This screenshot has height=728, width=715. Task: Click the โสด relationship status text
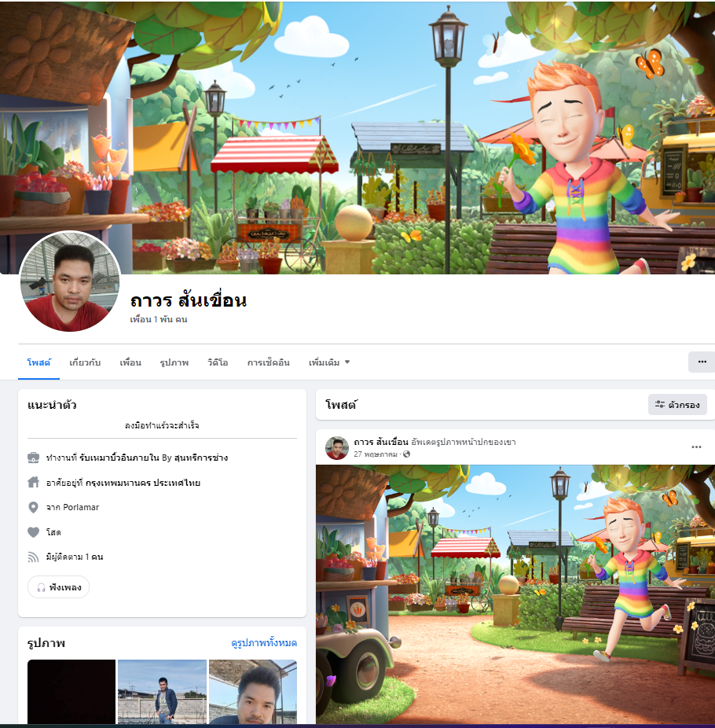click(x=54, y=532)
